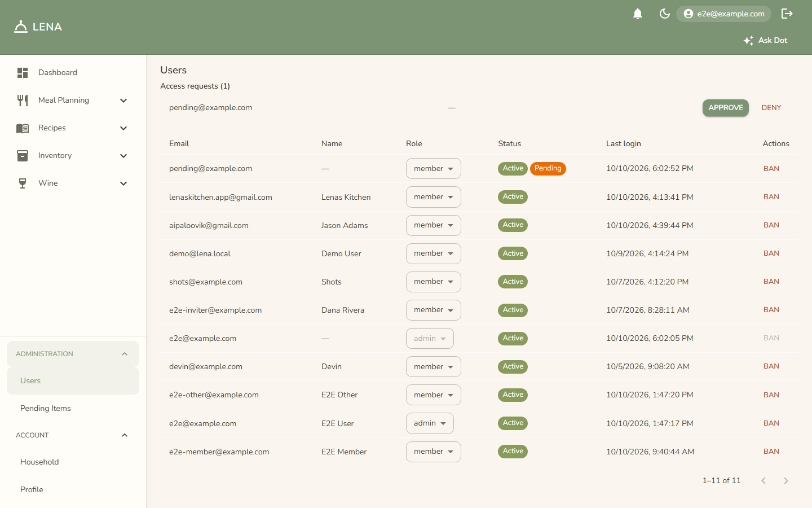Image resolution: width=812 pixels, height=508 pixels.
Task: Open e2e@example.com account chip
Action: click(723, 14)
